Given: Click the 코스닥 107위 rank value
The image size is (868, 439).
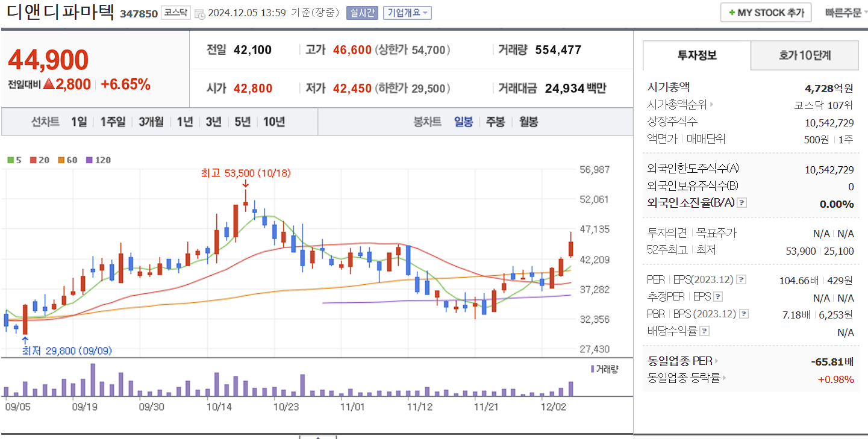Looking at the screenshot, I should click(823, 105).
